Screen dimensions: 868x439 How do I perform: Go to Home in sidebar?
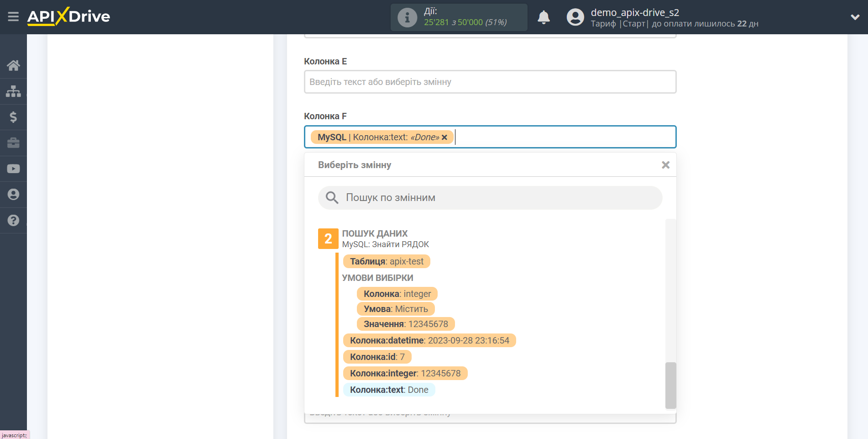[x=13, y=65]
